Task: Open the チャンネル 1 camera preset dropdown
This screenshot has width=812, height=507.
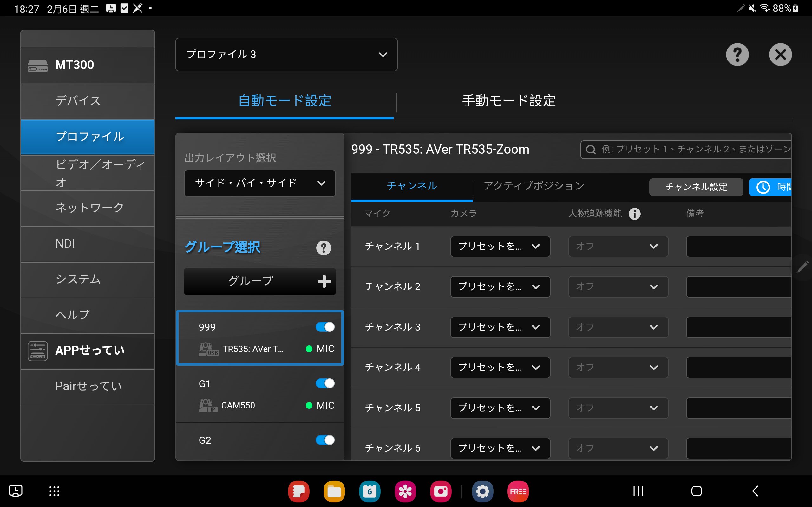Action: tap(500, 247)
